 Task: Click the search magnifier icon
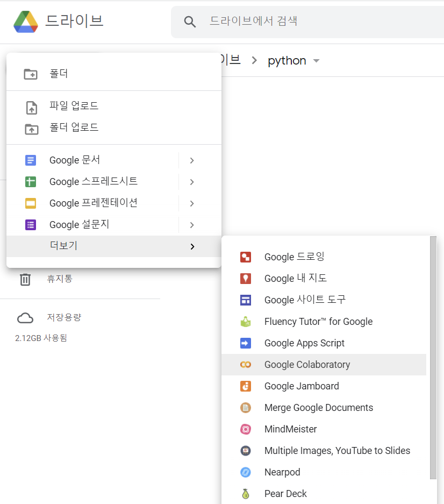pos(190,22)
